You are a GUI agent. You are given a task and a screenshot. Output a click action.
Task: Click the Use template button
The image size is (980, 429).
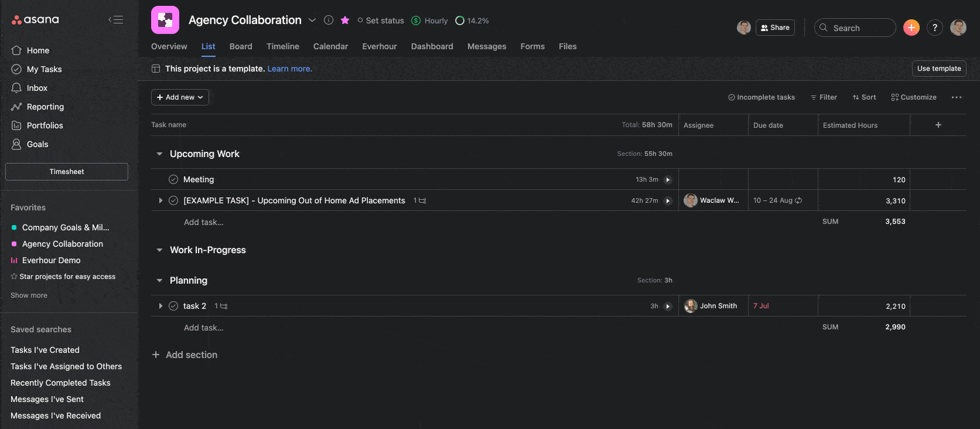(938, 69)
